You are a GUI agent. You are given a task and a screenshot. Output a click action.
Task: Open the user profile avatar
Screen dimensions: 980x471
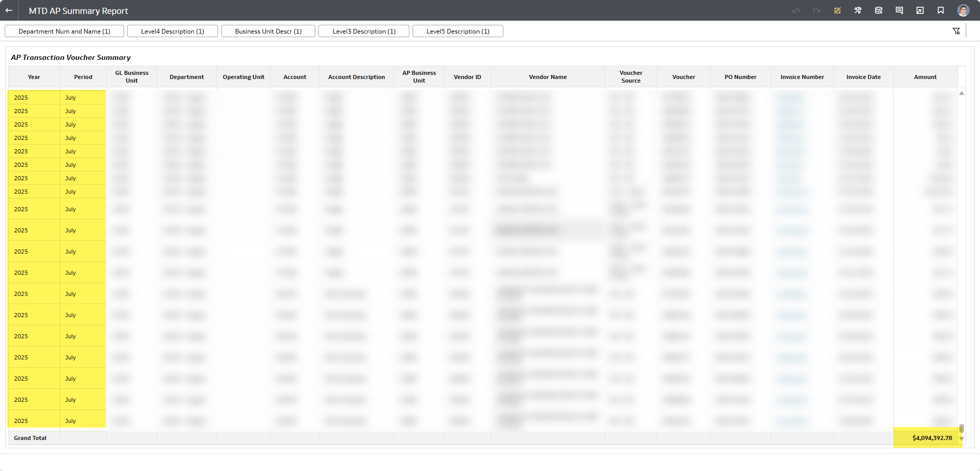coord(963,10)
